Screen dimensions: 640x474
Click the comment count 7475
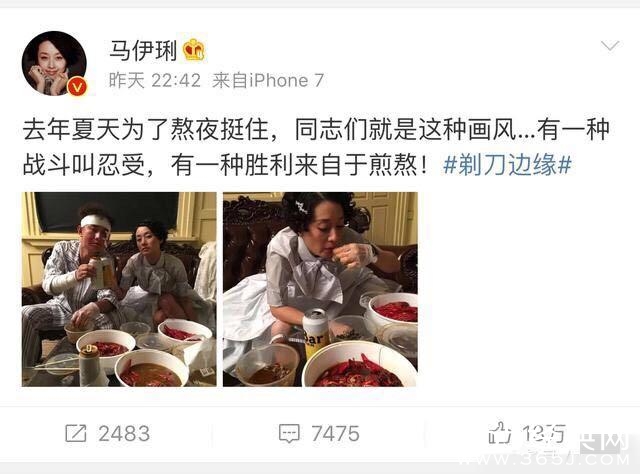(x=335, y=434)
